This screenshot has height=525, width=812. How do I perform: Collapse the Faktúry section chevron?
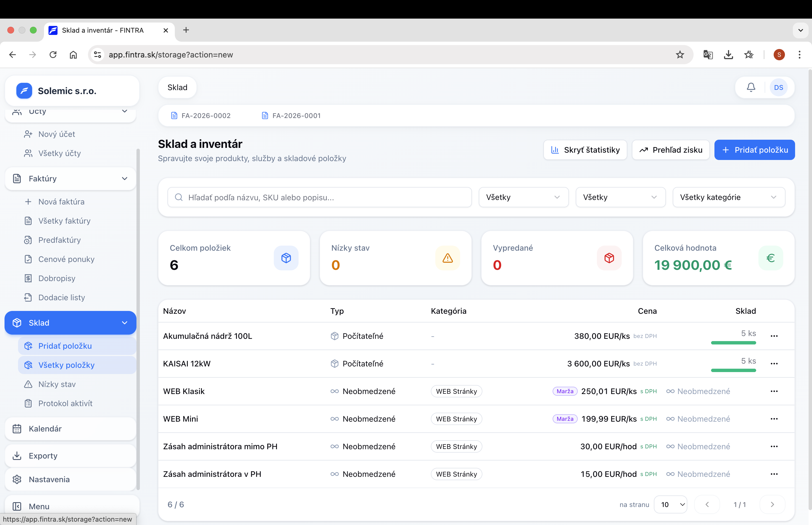pos(125,178)
